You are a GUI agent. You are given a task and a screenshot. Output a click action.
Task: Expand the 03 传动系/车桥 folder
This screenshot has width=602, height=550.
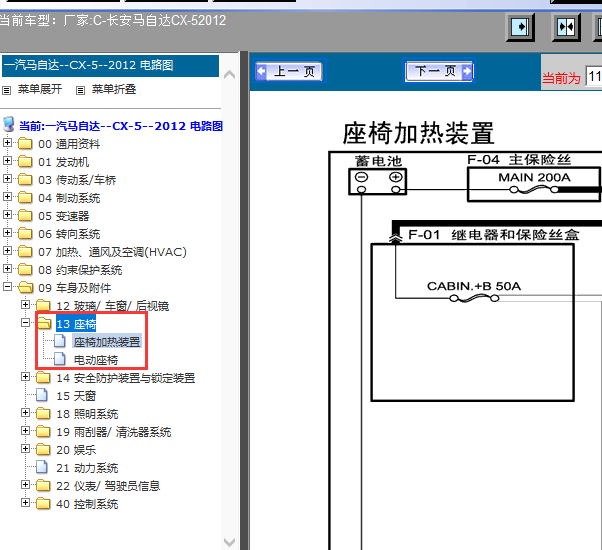pos(7,178)
